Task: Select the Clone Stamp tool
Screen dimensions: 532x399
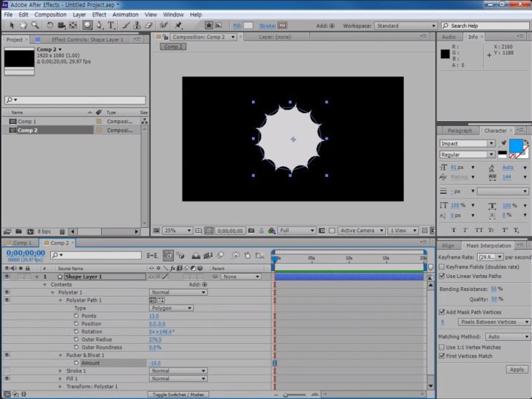Action: point(137,25)
